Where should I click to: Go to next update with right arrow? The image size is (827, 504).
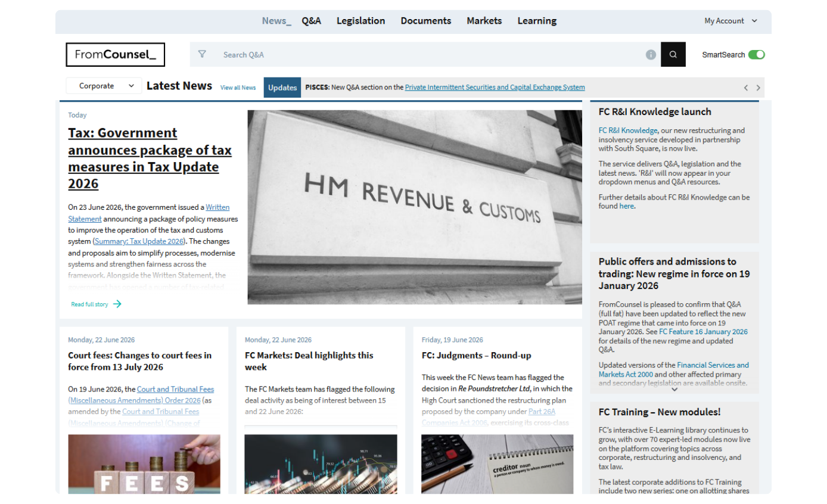758,88
